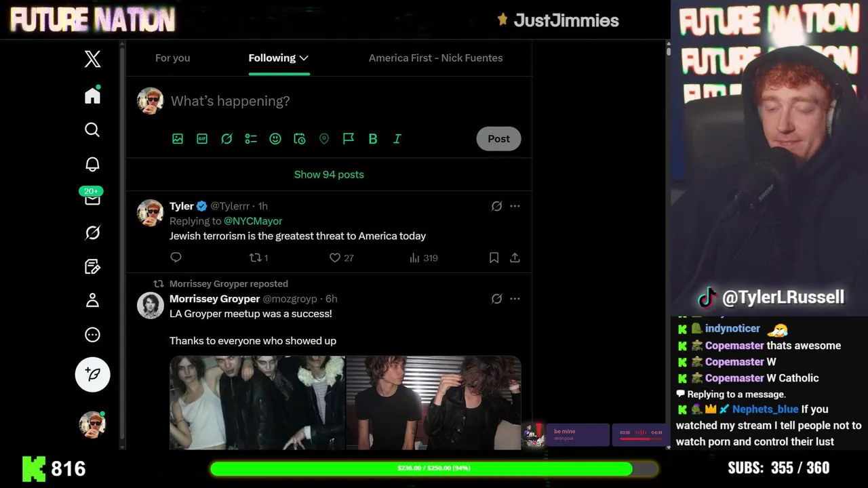Screen dimensions: 868x488
Task: Open Messages envelope with 20+ badge
Action: (92, 197)
